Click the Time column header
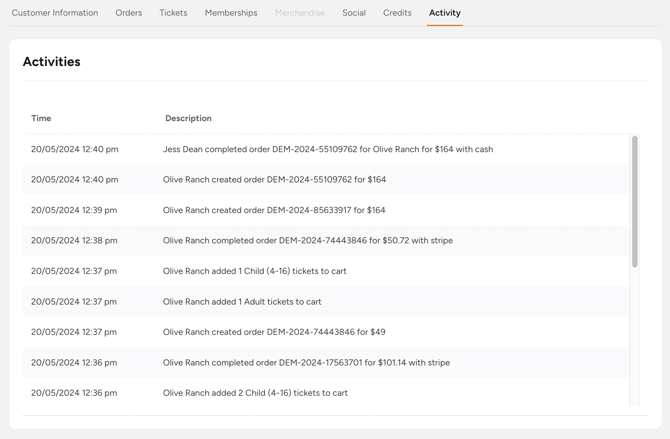Screen dimensions: 670x439 point(41,118)
